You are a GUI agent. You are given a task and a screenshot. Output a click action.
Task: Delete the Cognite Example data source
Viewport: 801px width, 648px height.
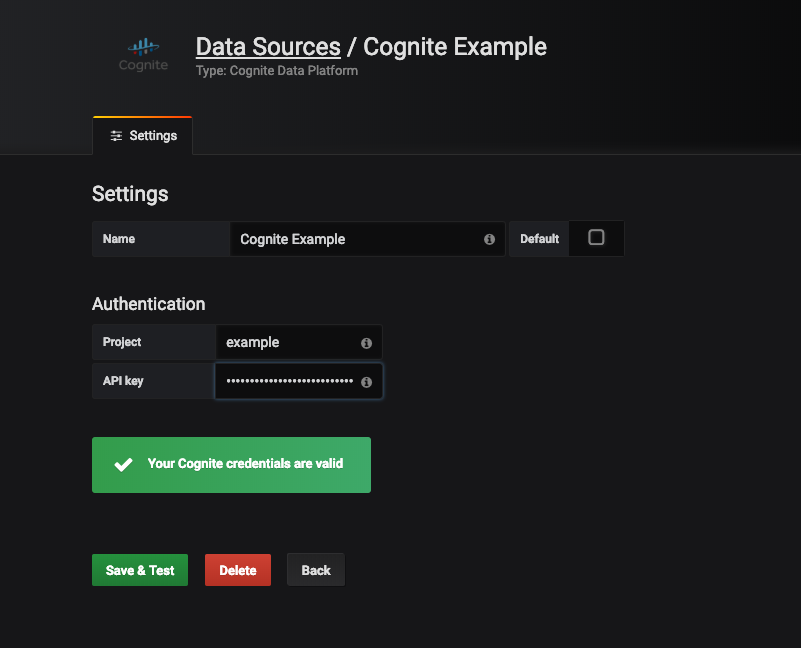point(238,570)
